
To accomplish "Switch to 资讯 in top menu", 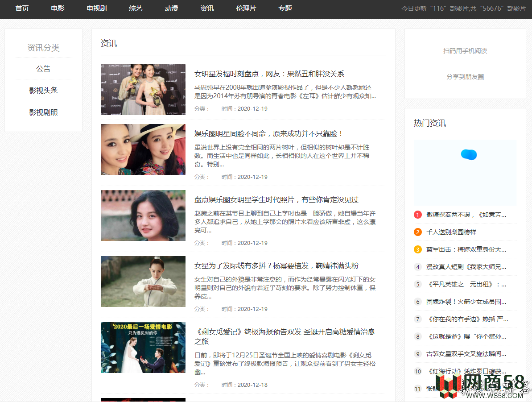I will (207, 8).
